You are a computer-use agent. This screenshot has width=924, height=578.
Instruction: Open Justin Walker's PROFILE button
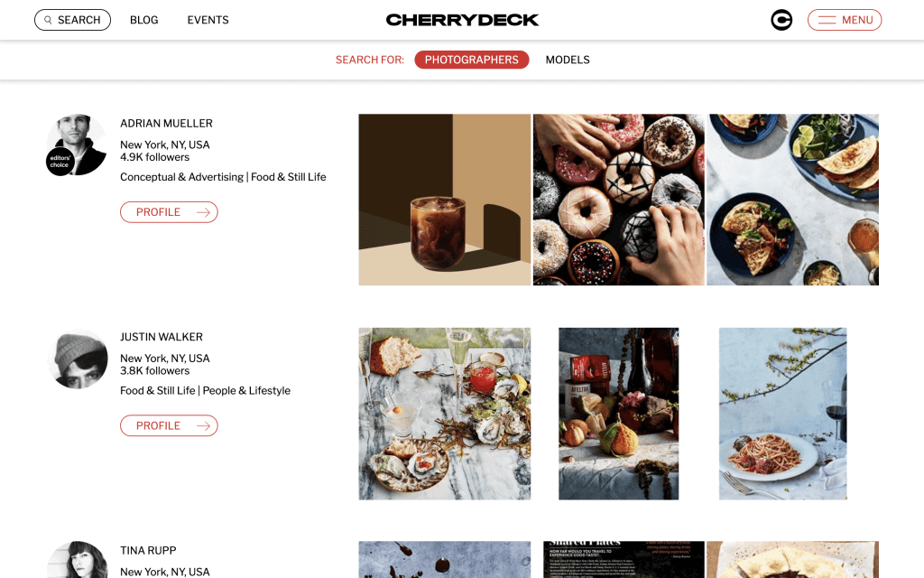point(169,426)
